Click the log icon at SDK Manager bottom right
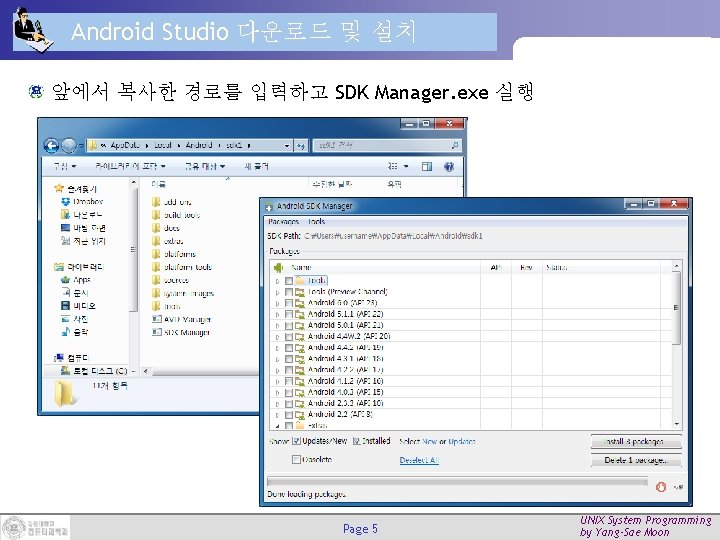The image size is (720, 540). tap(678, 487)
